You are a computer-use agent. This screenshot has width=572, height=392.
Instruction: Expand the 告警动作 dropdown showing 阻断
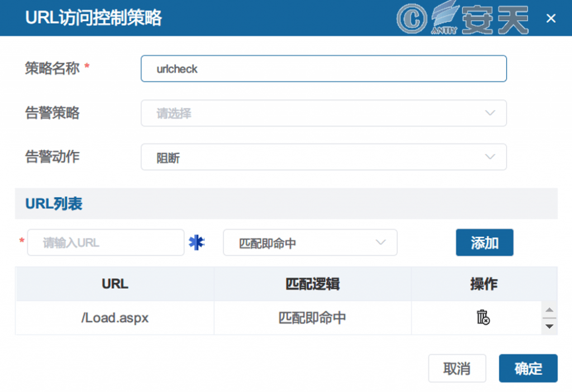[323, 157]
